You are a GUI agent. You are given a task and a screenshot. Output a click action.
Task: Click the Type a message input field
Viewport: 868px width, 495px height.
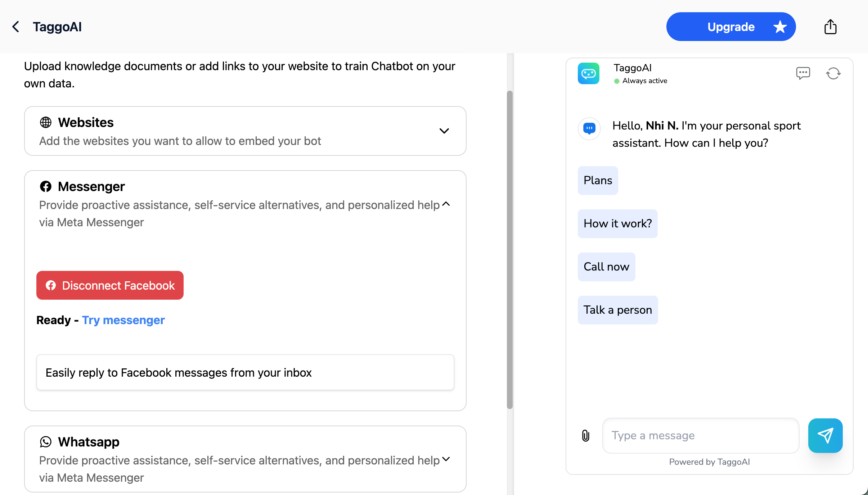[x=701, y=435]
